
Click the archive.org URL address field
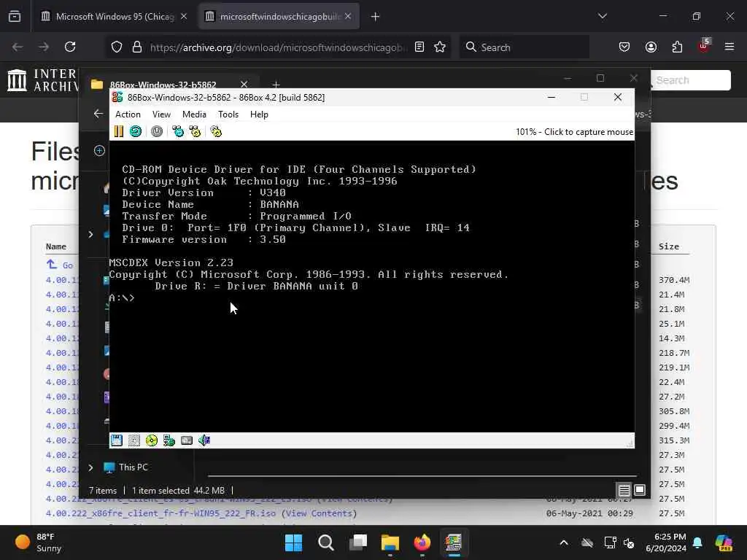point(278,47)
